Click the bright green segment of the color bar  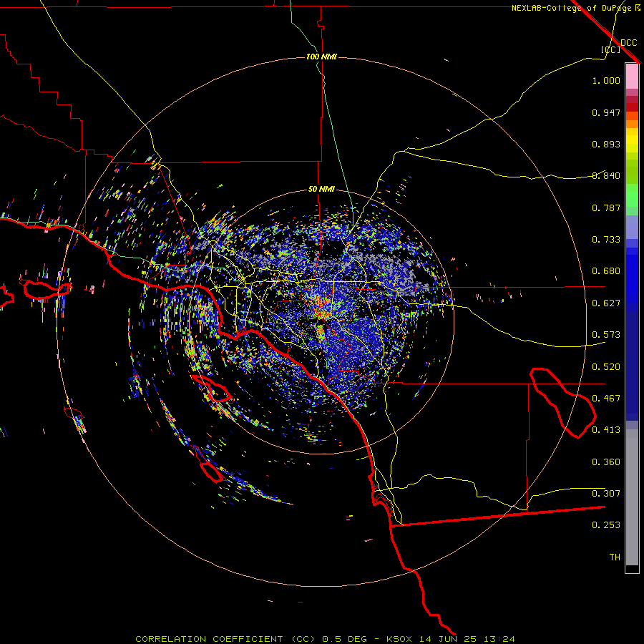click(632, 195)
